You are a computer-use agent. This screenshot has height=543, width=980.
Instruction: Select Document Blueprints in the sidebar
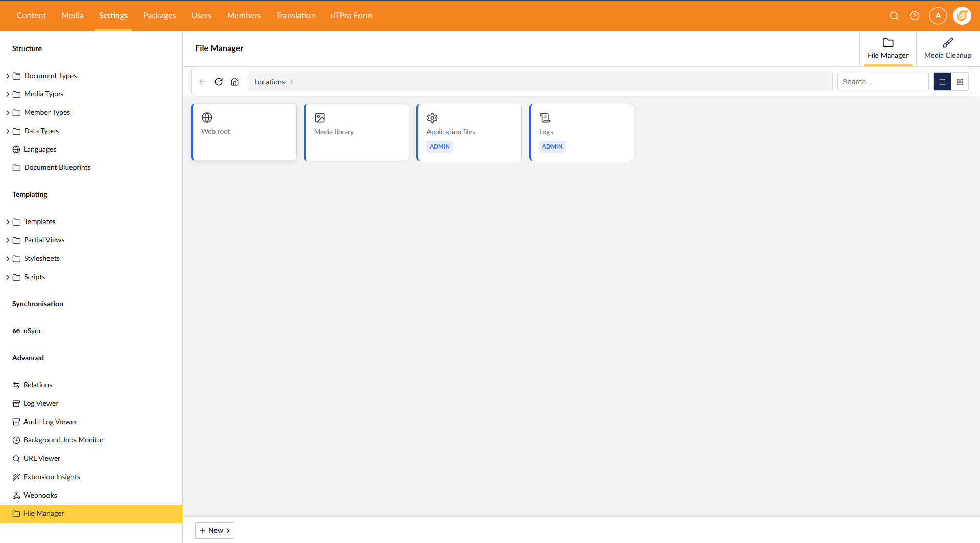pyautogui.click(x=57, y=167)
